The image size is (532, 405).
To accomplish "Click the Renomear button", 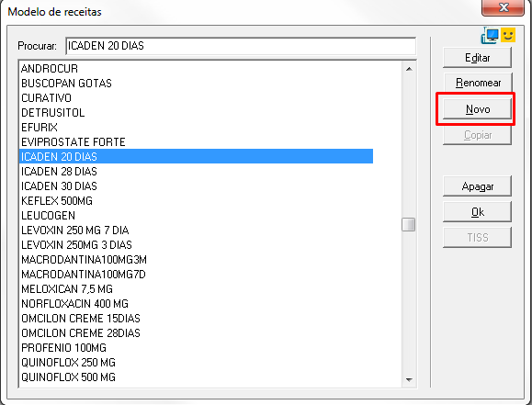I will 478,83.
